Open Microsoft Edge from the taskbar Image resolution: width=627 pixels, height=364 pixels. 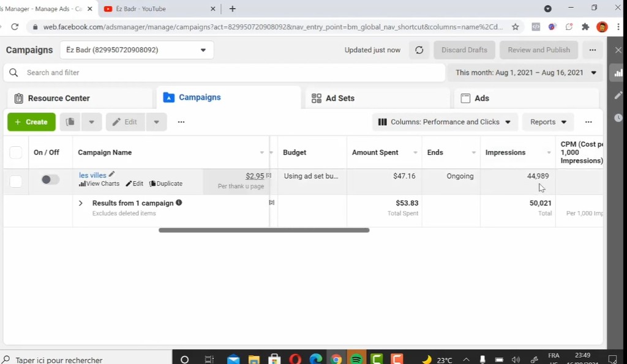(x=315, y=359)
